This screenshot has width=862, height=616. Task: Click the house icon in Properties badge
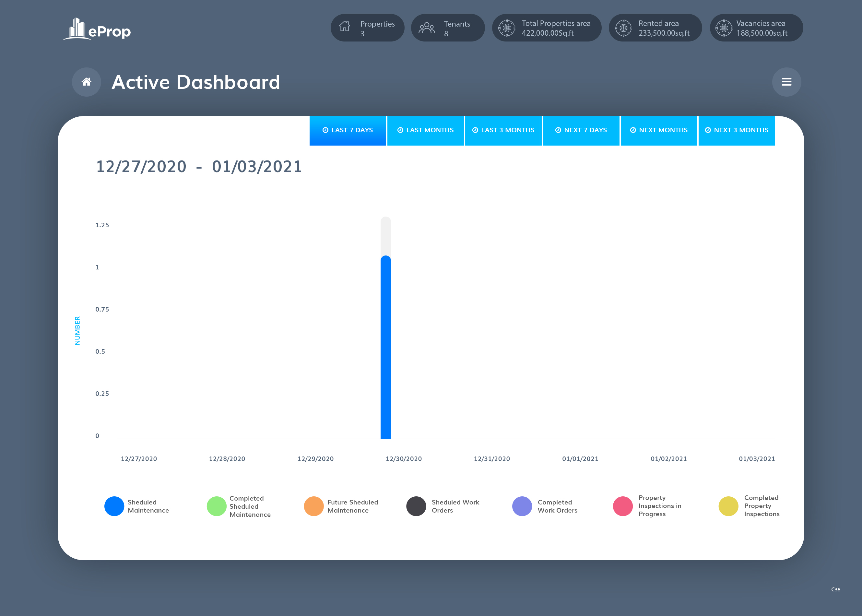tap(344, 27)
